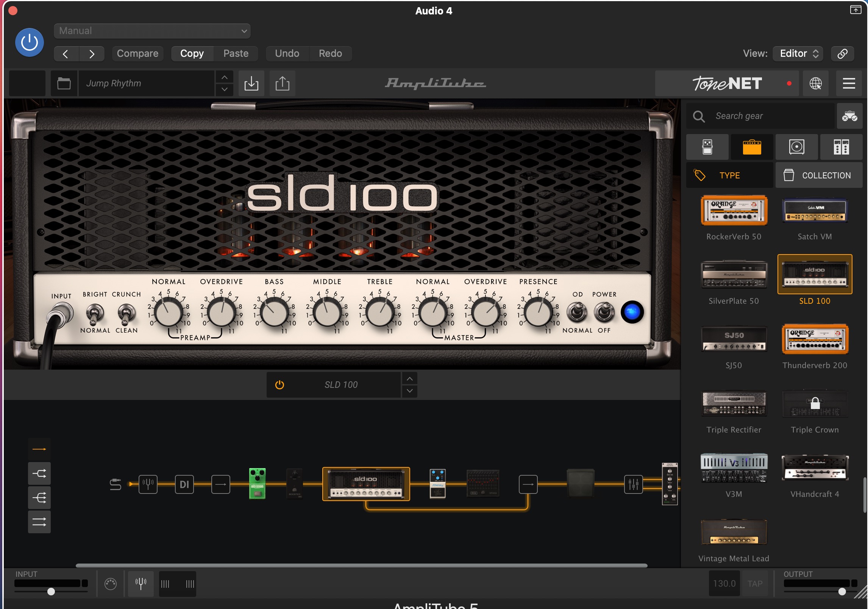Open the preset browser folder icon

[64, 83]
